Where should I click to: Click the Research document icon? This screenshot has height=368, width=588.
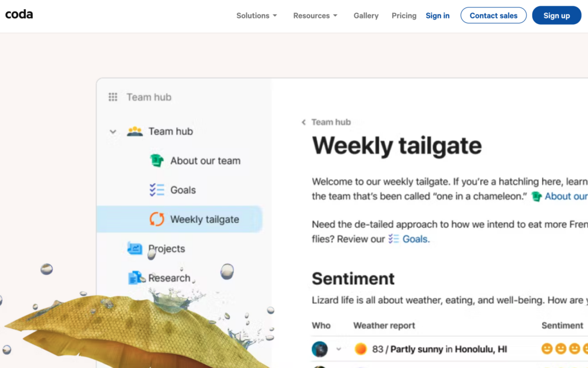(135, 278)
